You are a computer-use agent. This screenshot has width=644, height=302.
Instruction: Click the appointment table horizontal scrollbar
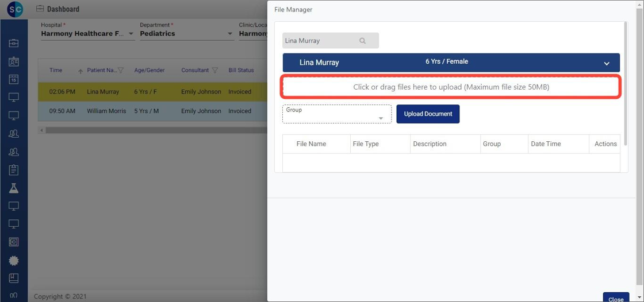pyautogui.click(x=155, y=131)
